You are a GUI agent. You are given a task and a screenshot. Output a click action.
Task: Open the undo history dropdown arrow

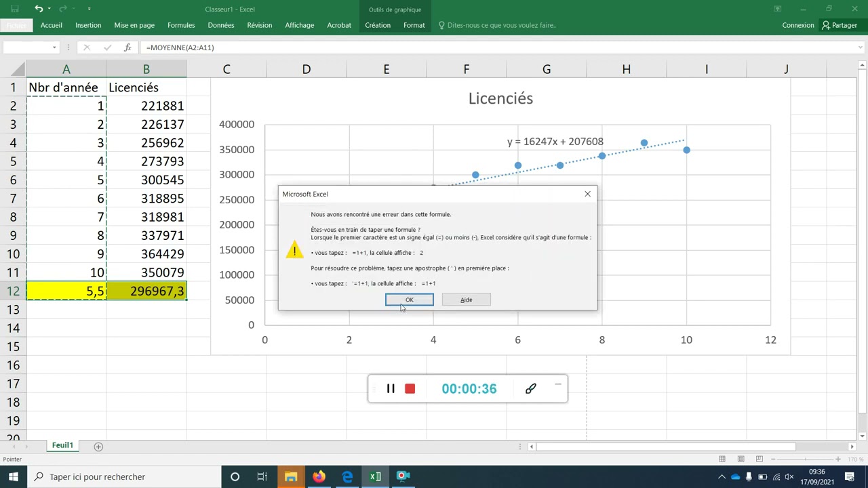(x=50, y=9)
